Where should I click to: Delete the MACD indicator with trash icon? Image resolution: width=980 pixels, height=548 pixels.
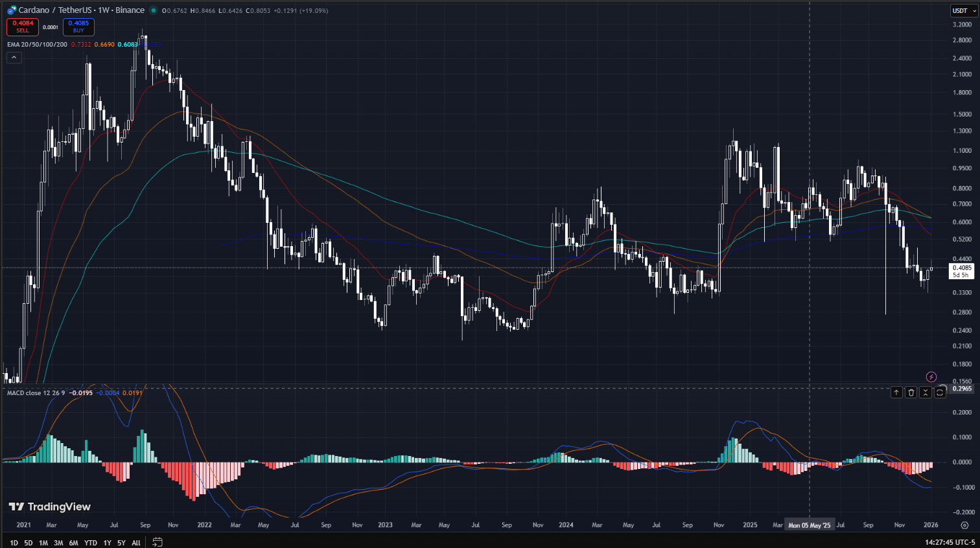point(911,392)
